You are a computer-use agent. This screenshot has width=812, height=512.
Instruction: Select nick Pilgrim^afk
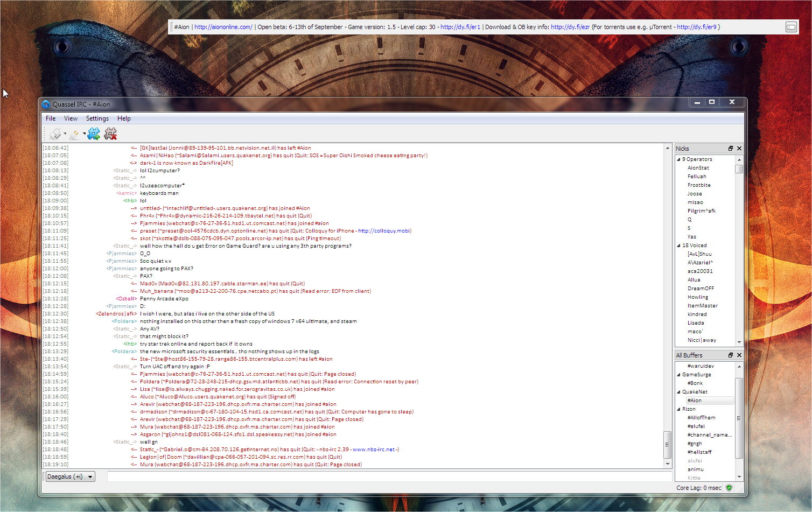(702, 211)
